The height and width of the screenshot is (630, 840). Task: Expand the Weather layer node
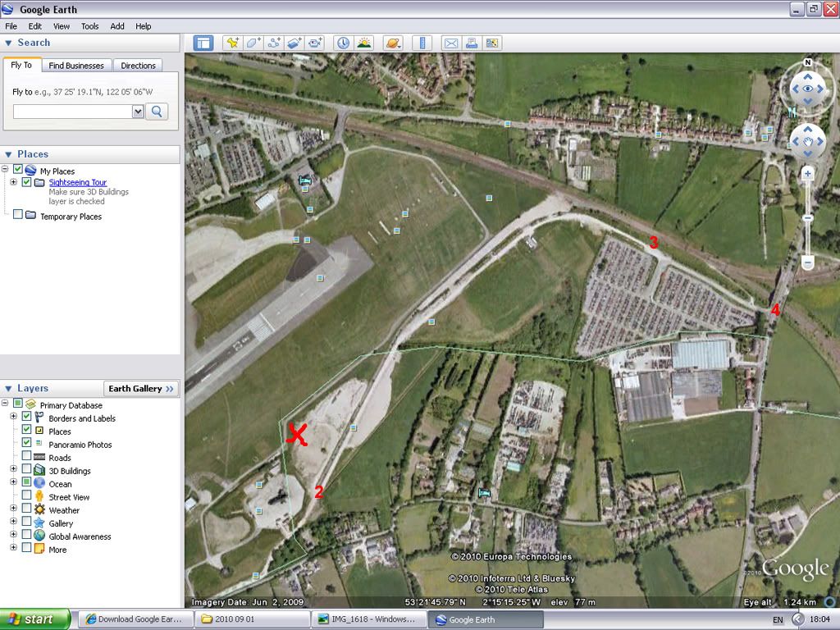pos(13,510)
